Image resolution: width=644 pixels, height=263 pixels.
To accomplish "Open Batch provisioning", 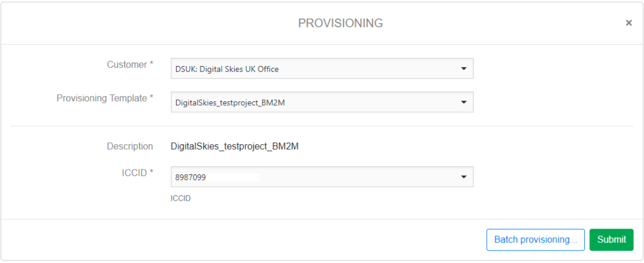I will click(x=535, y=240).
